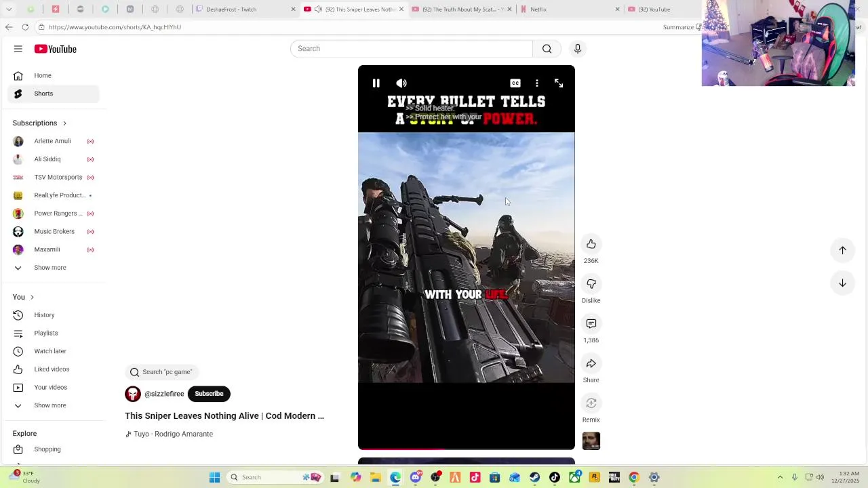Open Steam from the taskbar
Viewport: 868px width, 488px height.
(x=535, y=477)
